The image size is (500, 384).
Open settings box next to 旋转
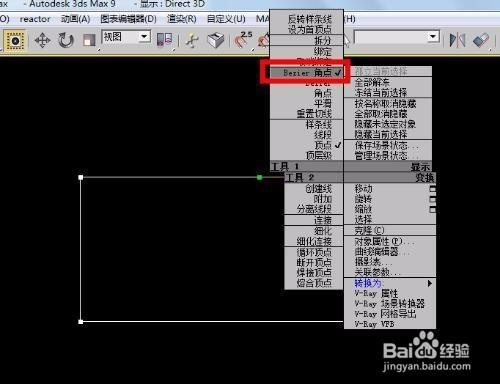coord(432,199)
